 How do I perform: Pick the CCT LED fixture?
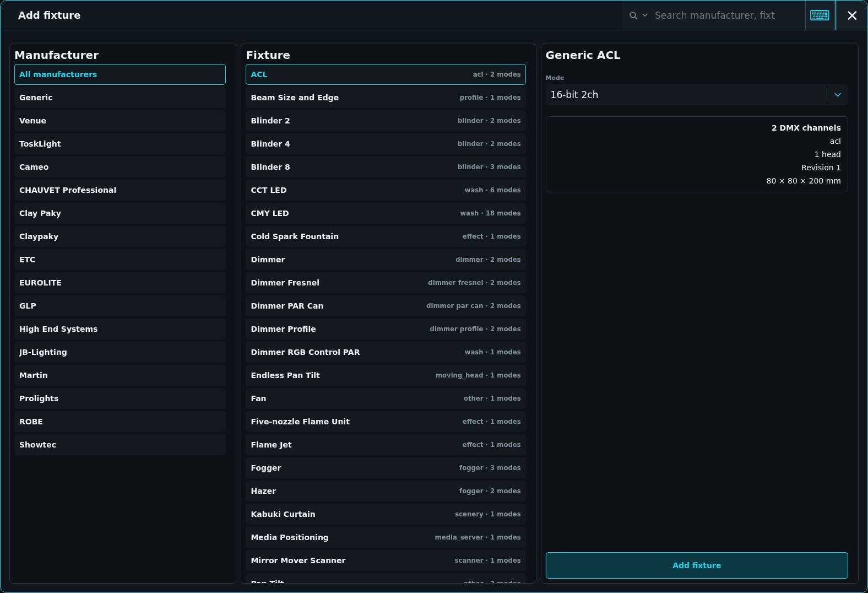386,190
